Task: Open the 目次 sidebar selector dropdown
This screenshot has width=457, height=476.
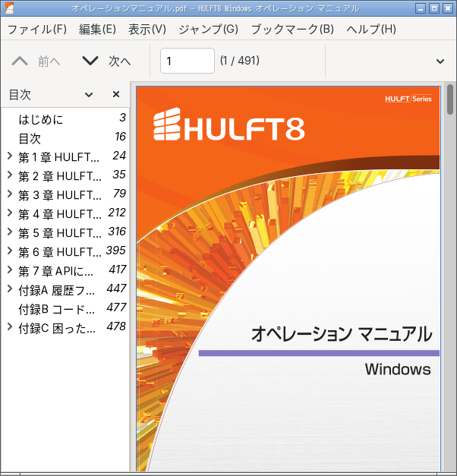Action: point(89,95)
